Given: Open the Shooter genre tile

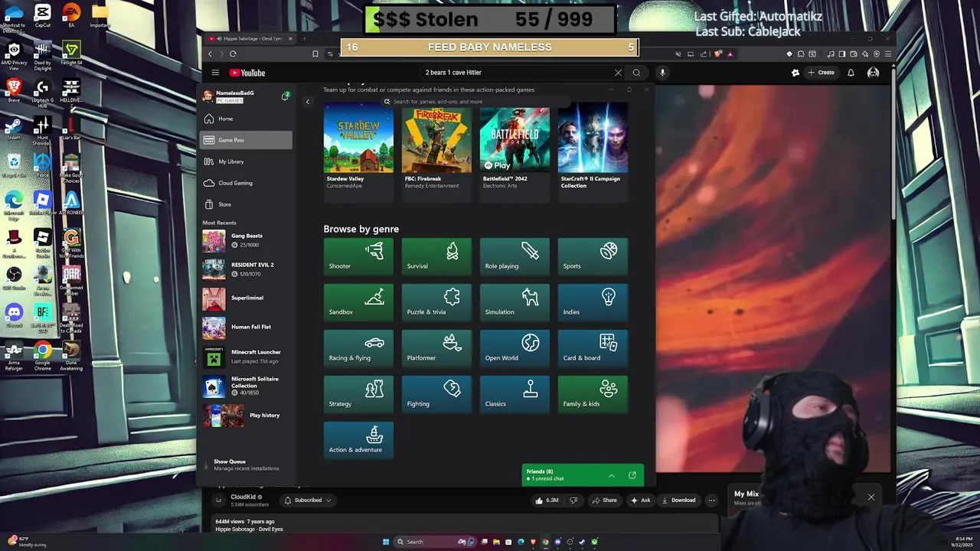Looking at the screenshot, I should (358, 256).
